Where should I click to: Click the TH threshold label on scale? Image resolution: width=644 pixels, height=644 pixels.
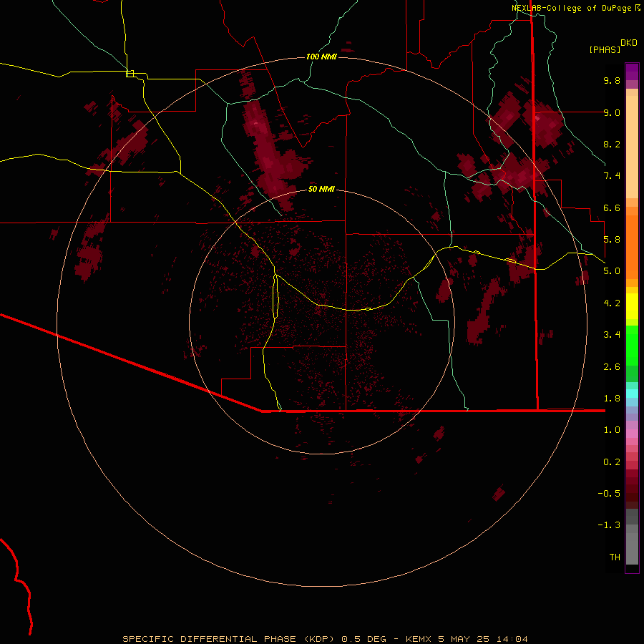pyautogui.click(x=615, y=557)
